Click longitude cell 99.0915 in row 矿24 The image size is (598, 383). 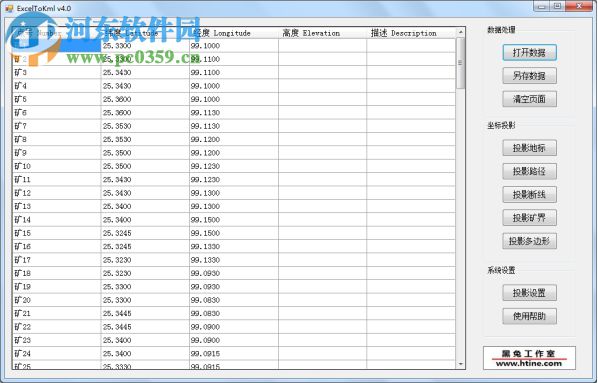coord(234,354)
